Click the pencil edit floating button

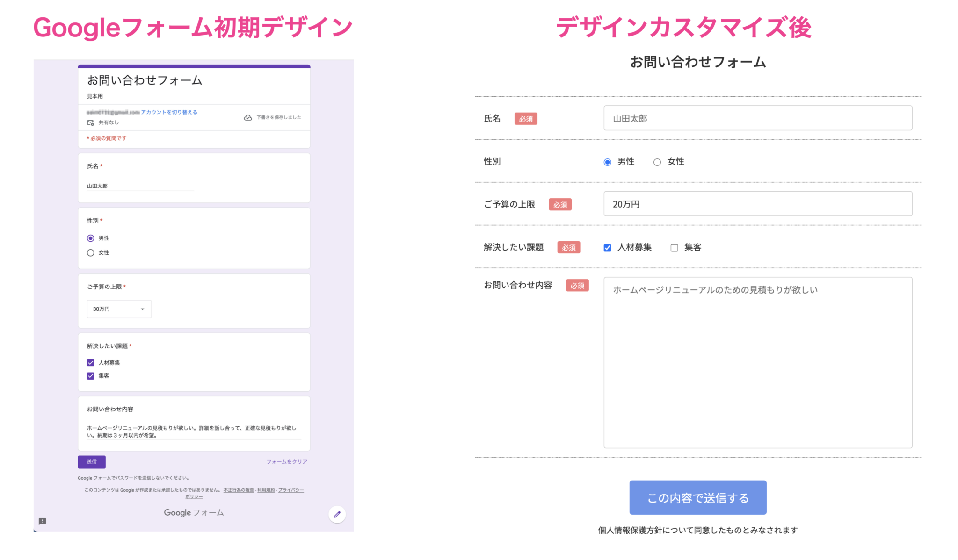pyautogui.click(x=337, y=514)
